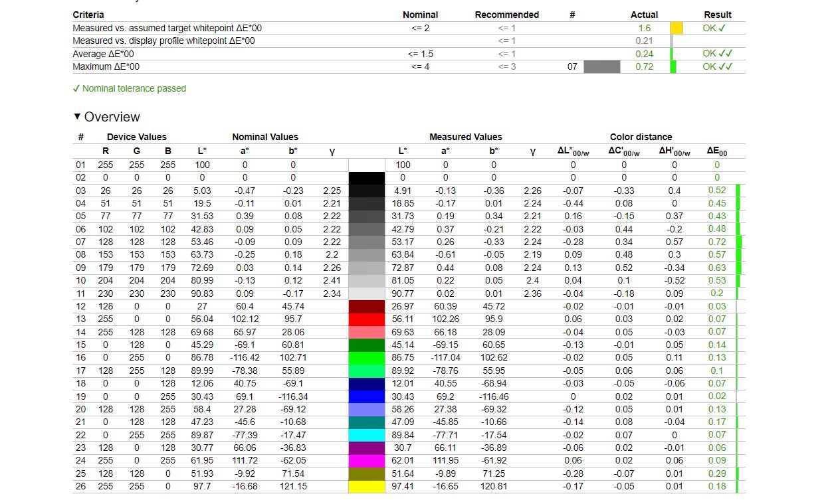Click the 'Criteria' column header

pyautogui.click(x=88, y=15)
